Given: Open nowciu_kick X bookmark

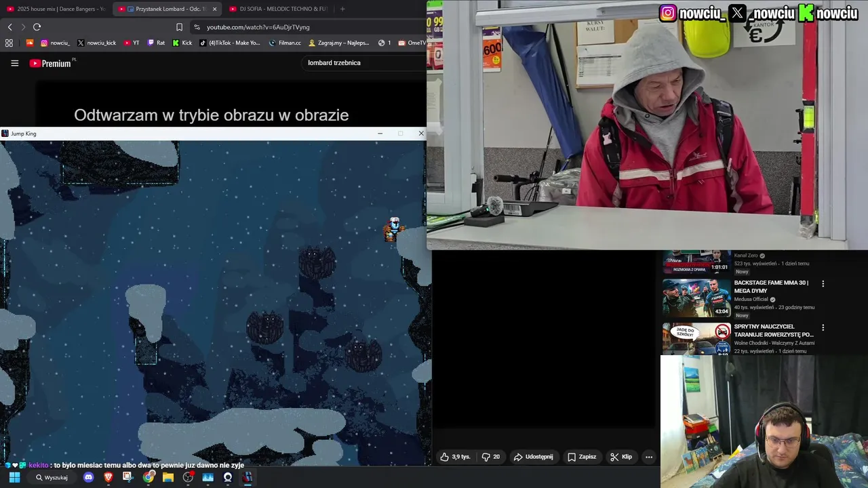Looking at the screenshot, I should pos(97,43).
